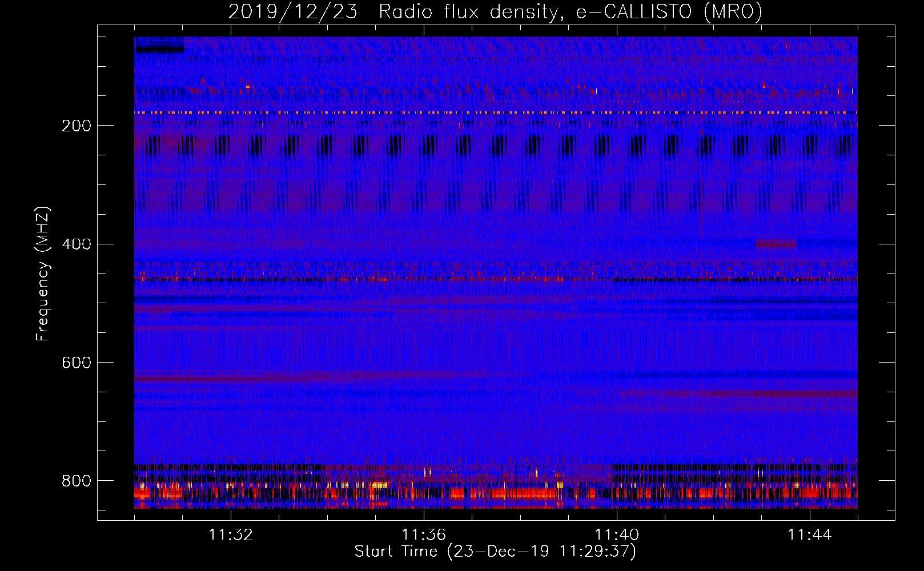
Task: Select the date '2019/12/23' in the title
Action: 293,11
